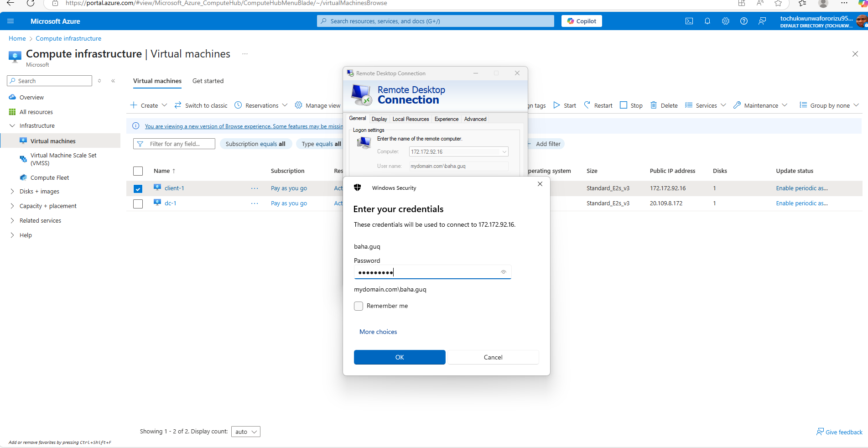The image size is (868, 448).
Task: Toggle the select-all header checkbox
Action: click(x=138, y=171)
